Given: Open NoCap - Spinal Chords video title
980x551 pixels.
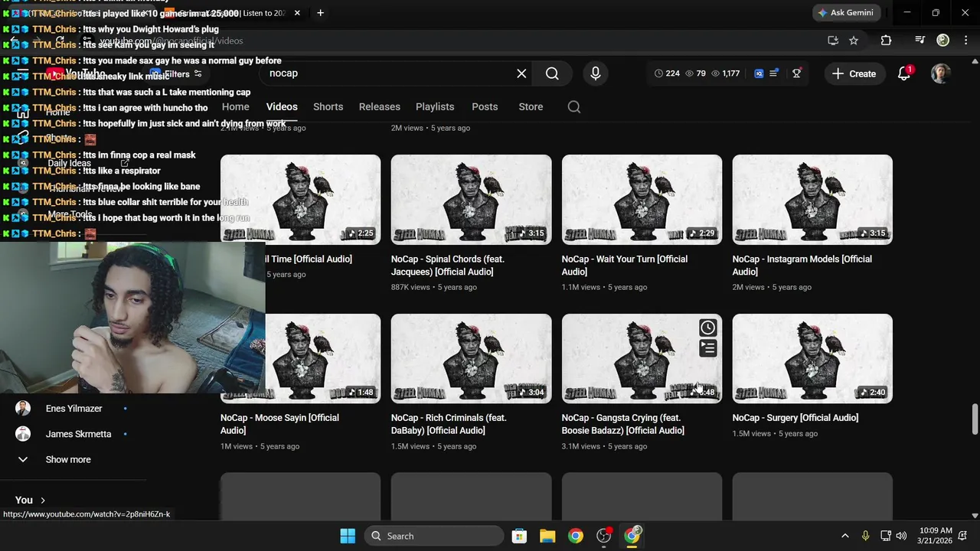Looking at the screenshot, I should coord(448,266).
